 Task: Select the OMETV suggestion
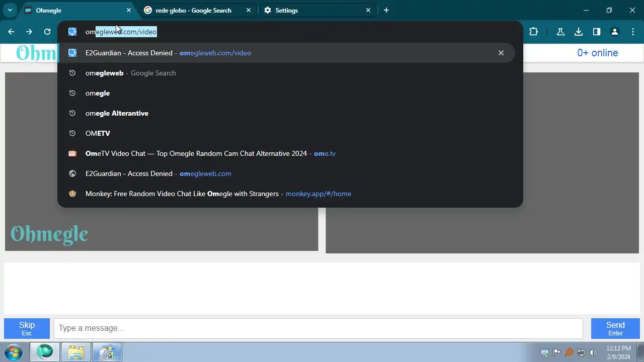coord(287,133)
